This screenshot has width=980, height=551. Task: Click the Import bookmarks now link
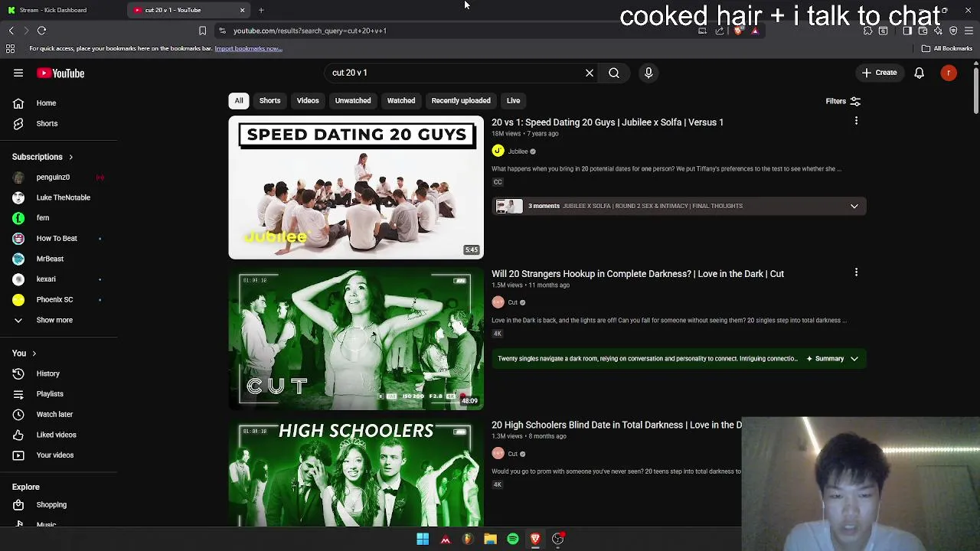point(248,49)
